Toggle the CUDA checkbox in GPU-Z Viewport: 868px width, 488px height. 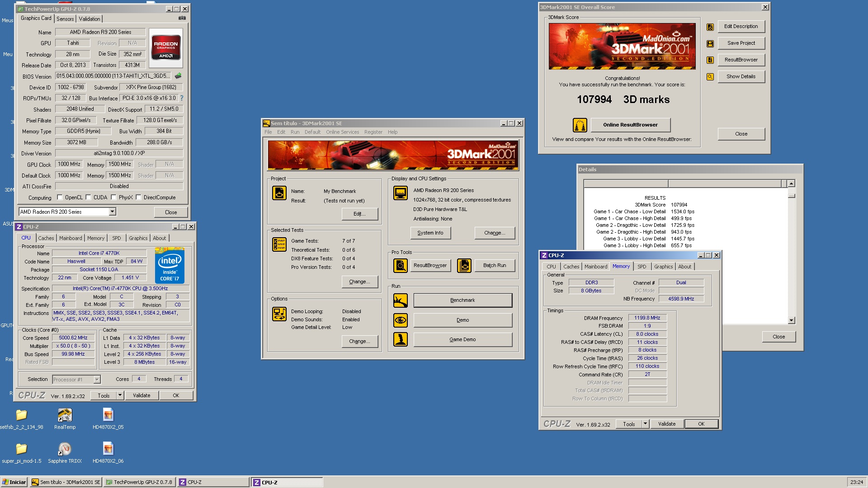[x=88, y=197]
